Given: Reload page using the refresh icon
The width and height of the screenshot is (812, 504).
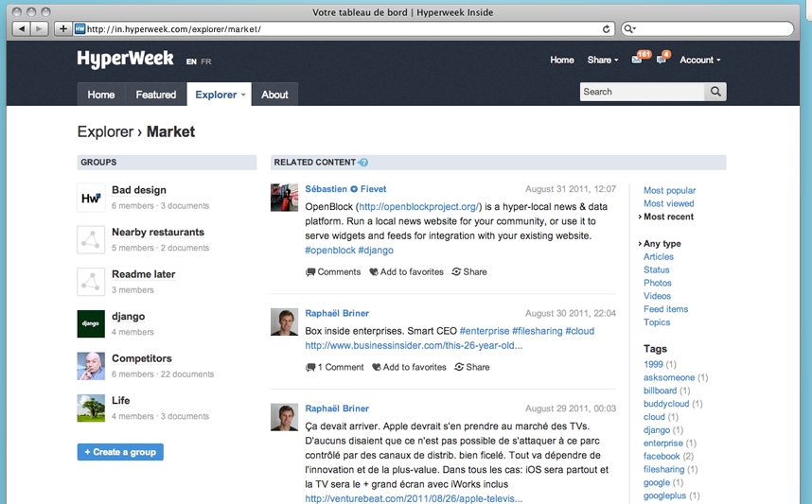Looking at the screenshot, I should (x=606, y=29).
